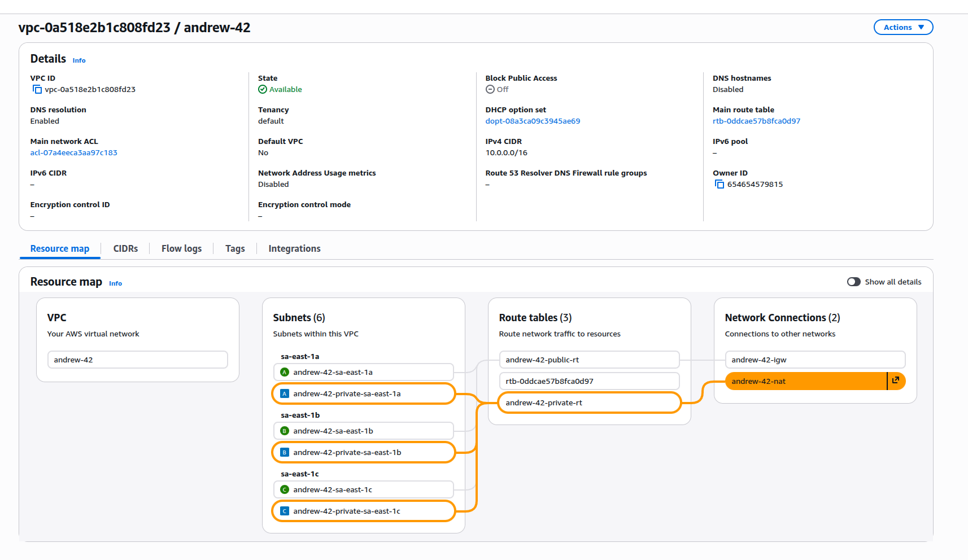This screenshot has height=560, width=968.
Task: Open the Actions dropdown menu
Action: pyautogui.click(x=903, y=28)
